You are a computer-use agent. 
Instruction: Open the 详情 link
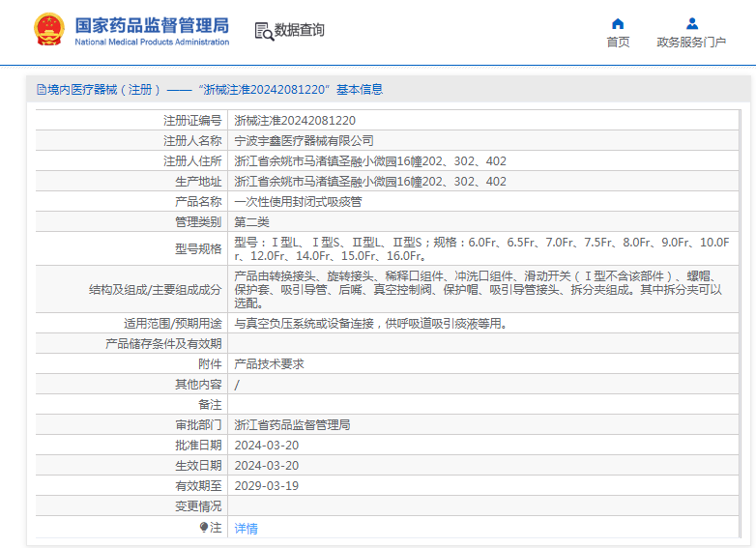[247, 529]
